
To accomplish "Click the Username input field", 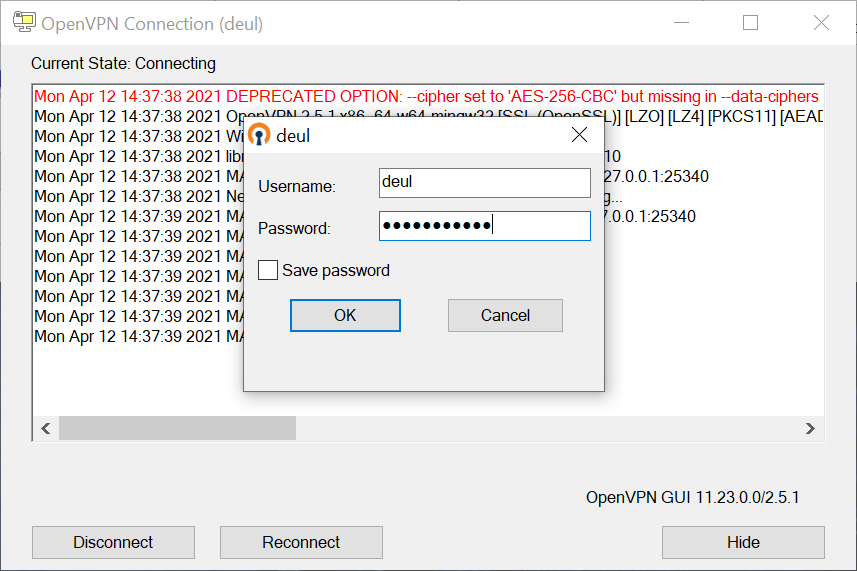I will tap(485, 183).
